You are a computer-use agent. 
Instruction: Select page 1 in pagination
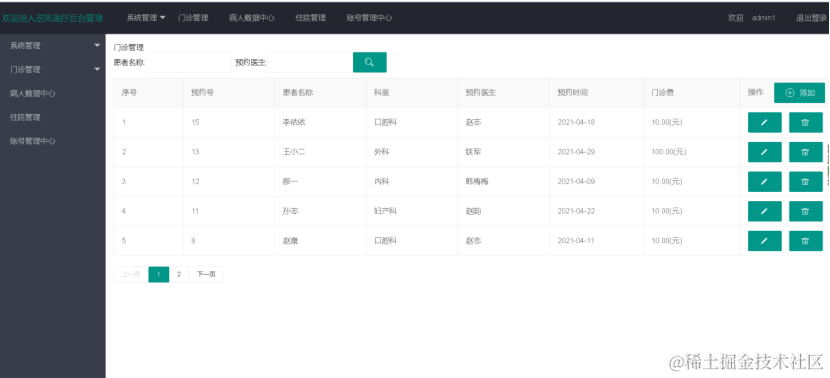tap(159, 274)
